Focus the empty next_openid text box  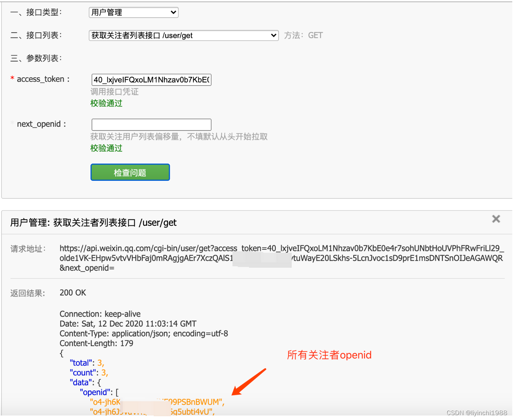click(151, 124)
